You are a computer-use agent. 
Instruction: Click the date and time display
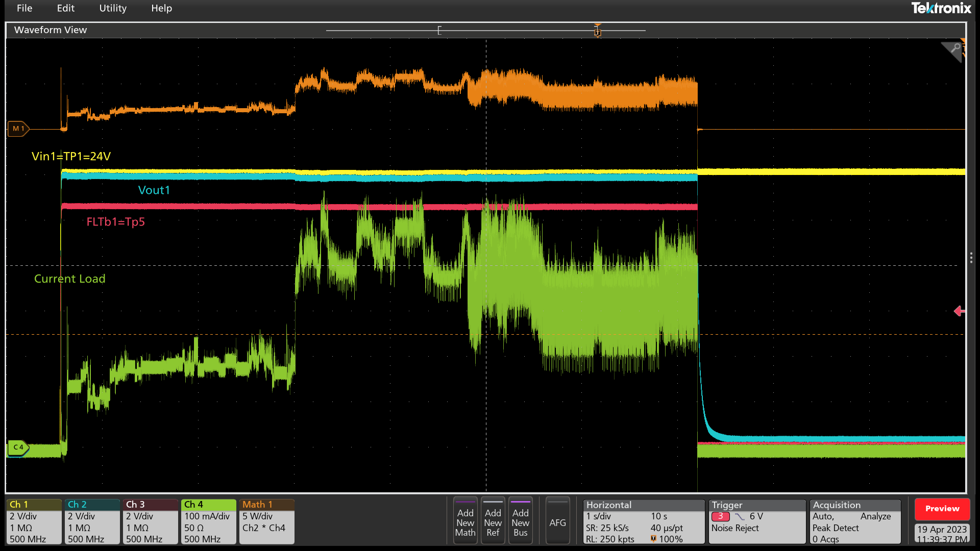(x=942, y=534)
